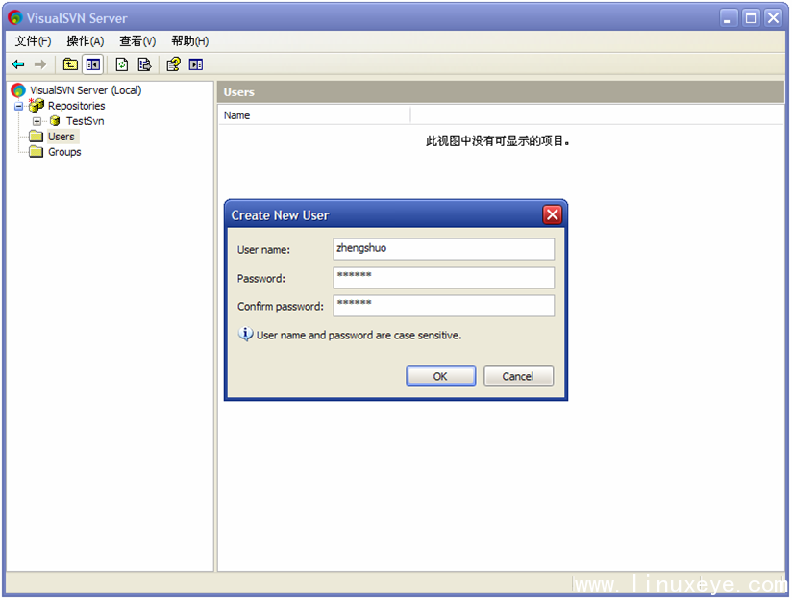
Task: Click the Repositories boxes icon in the tree
Action: click(x=36, y=105)
